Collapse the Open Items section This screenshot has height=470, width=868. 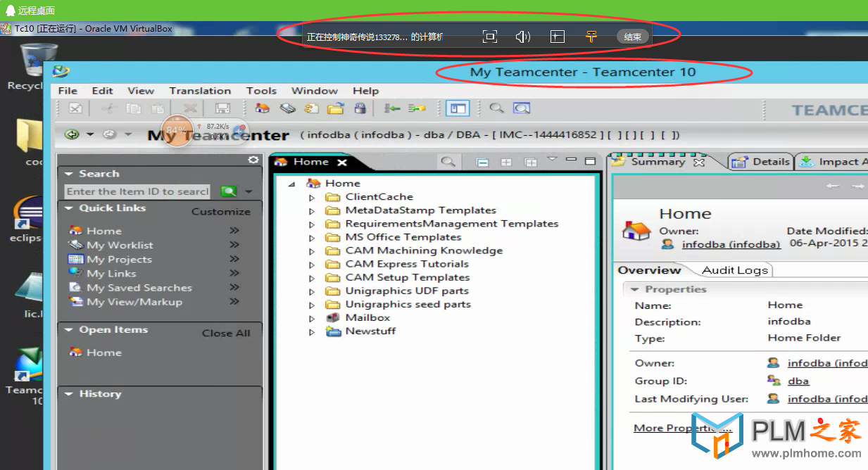click(x=69, y=330)
